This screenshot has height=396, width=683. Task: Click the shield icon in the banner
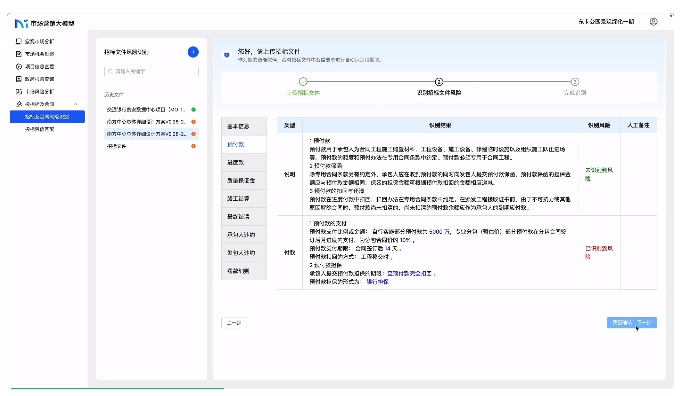(x=227, y=55)
